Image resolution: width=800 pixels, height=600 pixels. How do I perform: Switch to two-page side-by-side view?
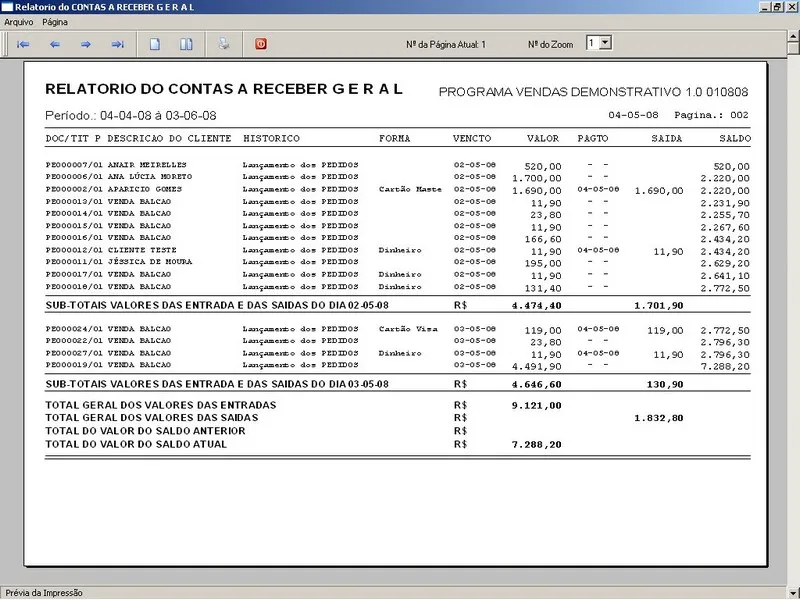pyautogui.click(x=185, y=44)
